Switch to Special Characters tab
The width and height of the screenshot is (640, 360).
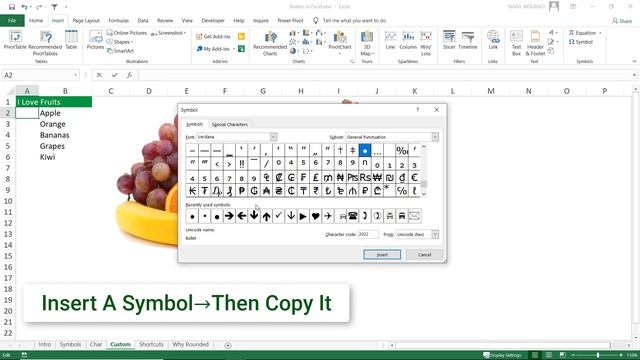229,124
